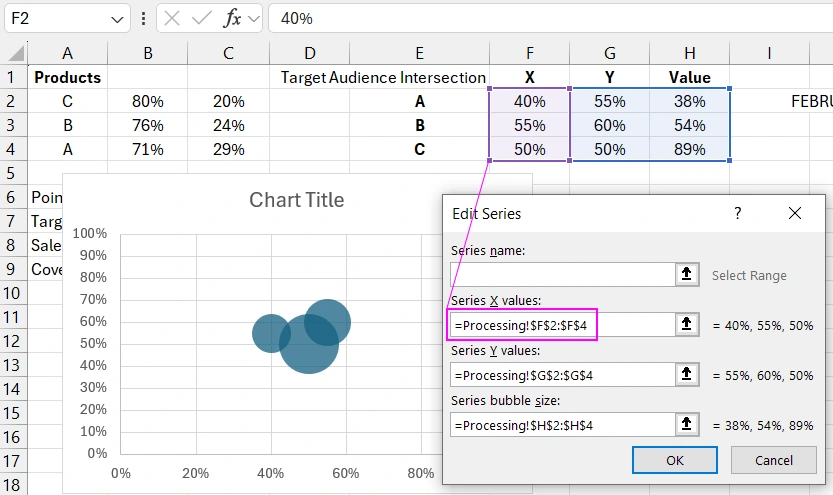Select the column F header
Screen dimensions: 833x495
pyautogui.click(x=529, y=53)
